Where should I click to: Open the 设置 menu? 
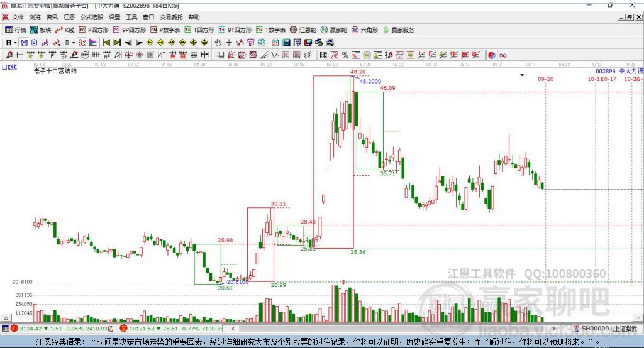(114, 17)
